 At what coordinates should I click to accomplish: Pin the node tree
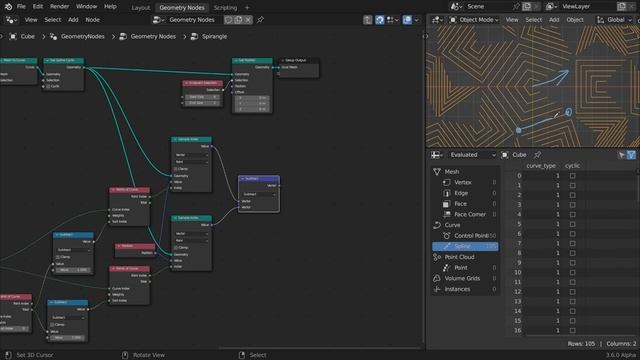click(x=260, y=20)
